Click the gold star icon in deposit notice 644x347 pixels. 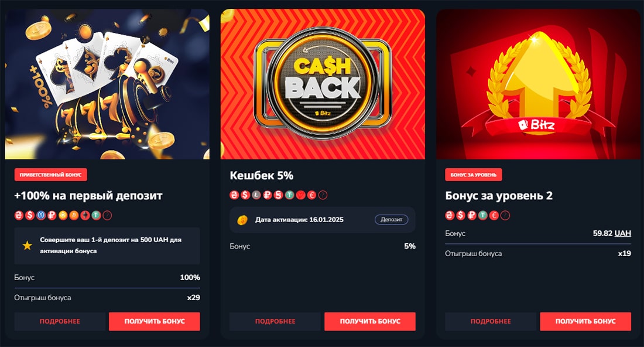pyautogui.click(x=27, y=246)
